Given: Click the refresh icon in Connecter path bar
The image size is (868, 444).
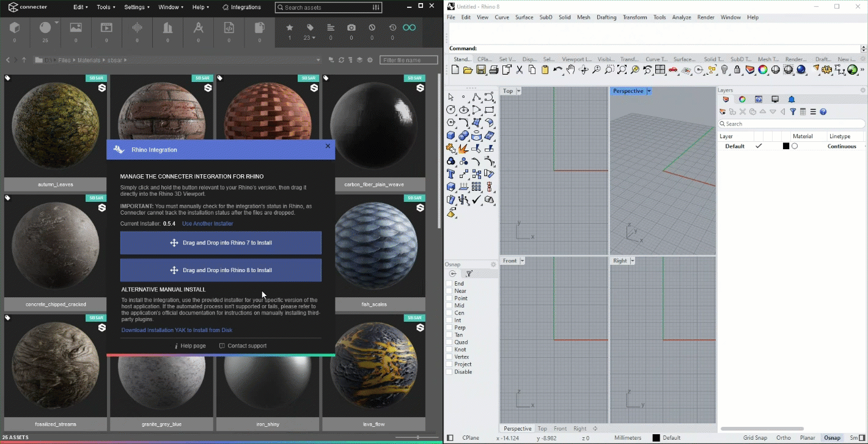Looking at the screenshot, I should pos(341,60).
